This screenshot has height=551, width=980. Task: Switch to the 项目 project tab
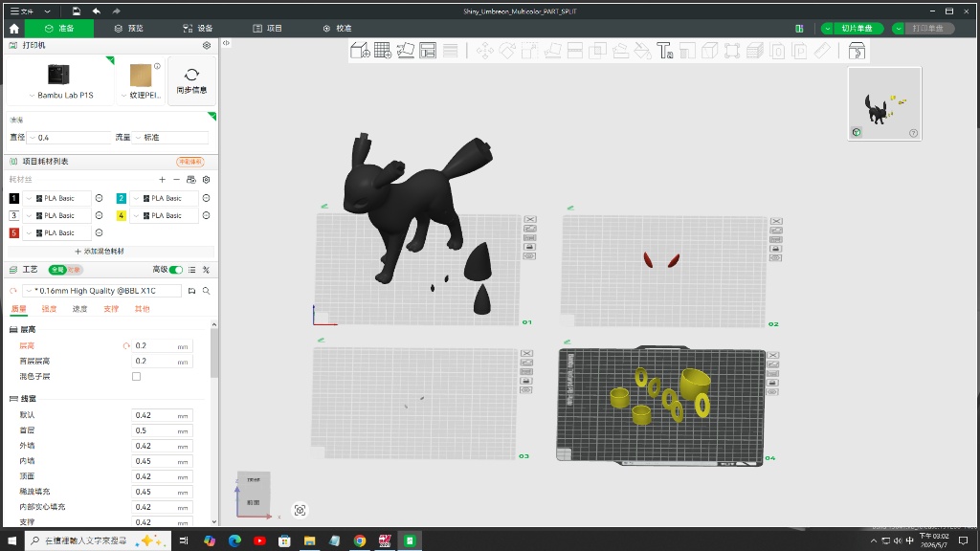[268, 29]
